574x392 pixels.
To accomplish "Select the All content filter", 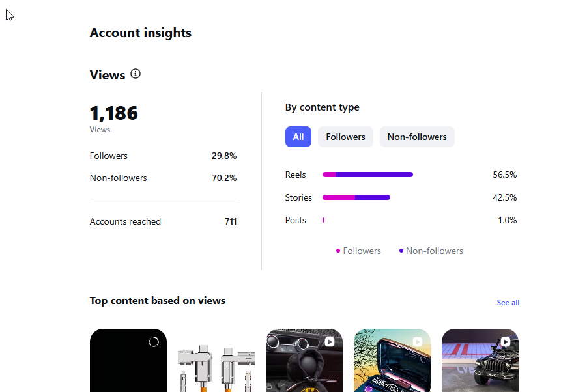I will coord(298,137).
